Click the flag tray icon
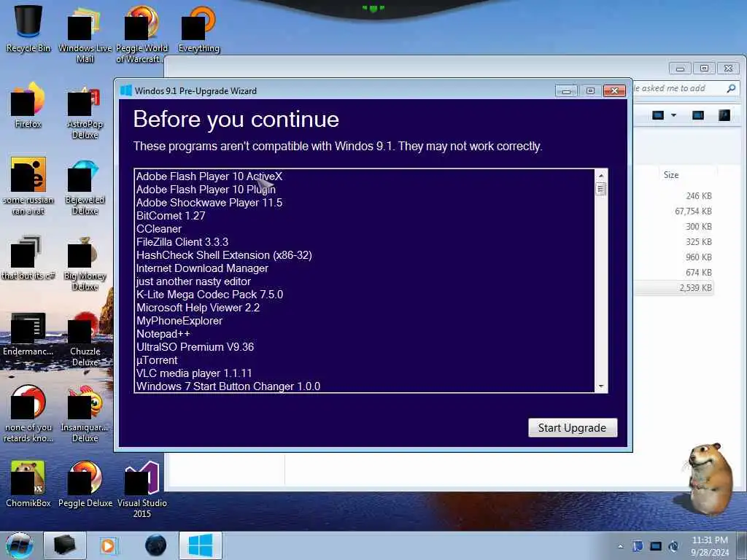 click(638, 546)
